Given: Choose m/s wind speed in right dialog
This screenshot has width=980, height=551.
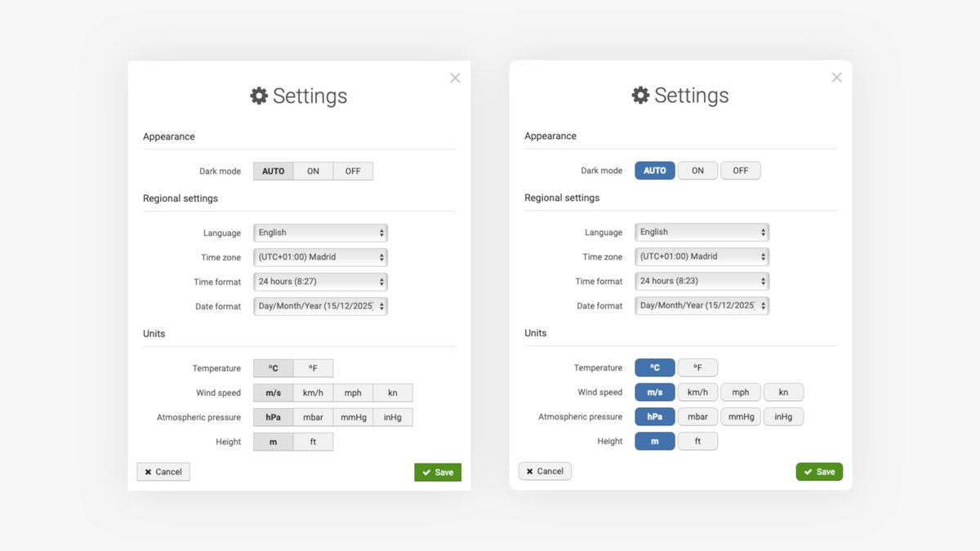Looking at the screenshot, I should coord(655,392).
